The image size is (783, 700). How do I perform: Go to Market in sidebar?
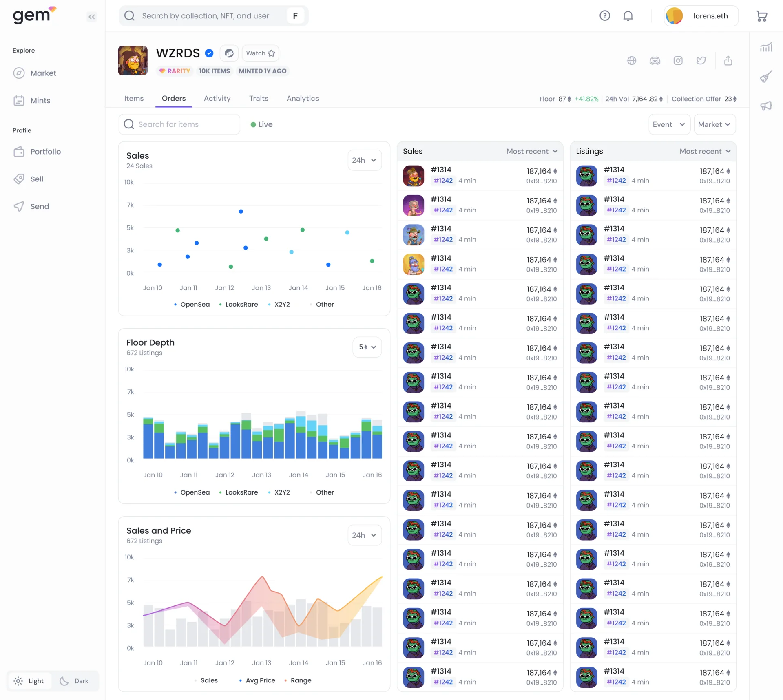[x=35, y=73]
